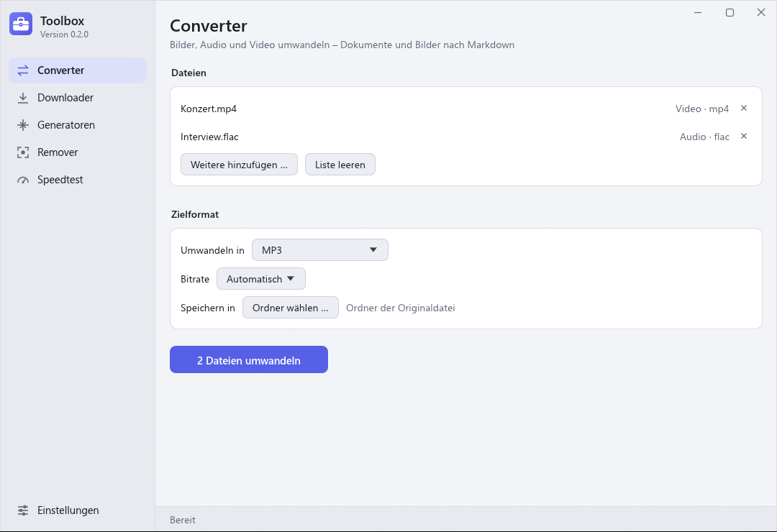Image resolution: width=777 pixels, height=532 pixels.
Task: Click the Generatoren asterisk icon
Action: click(x=23, y=125)
